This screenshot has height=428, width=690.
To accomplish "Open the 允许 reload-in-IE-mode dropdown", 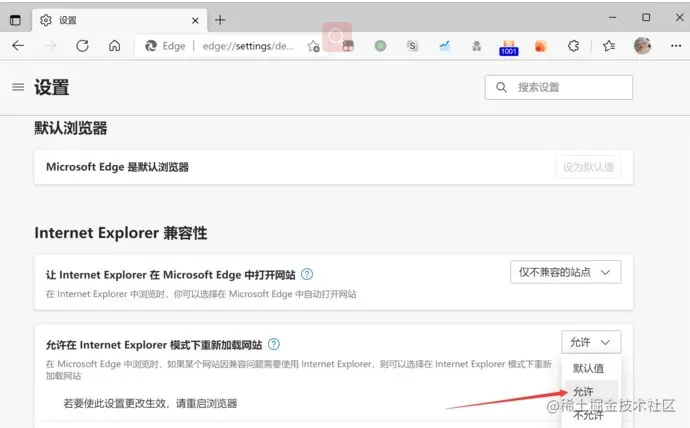I will 591,342.
